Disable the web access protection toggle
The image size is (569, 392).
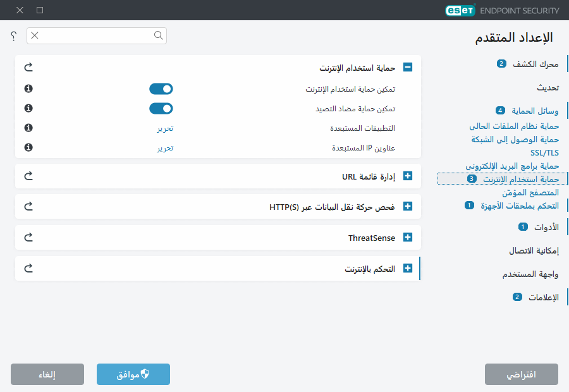161,89
